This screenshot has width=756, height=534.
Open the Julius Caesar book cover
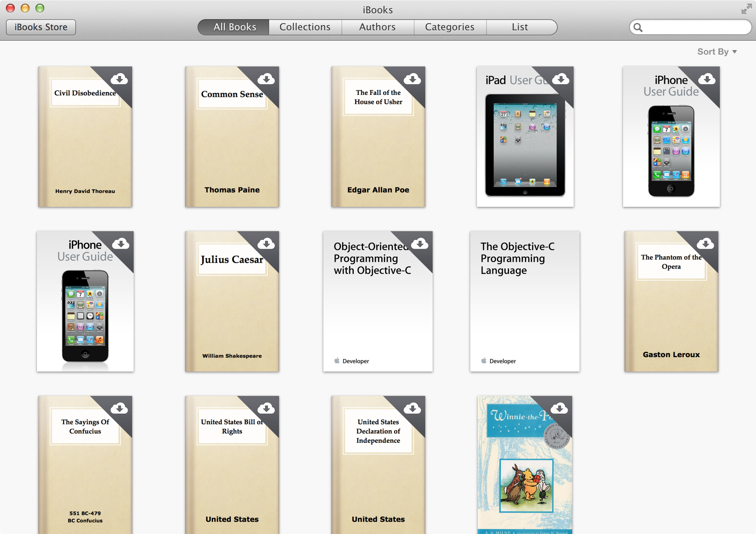[232, 301]
